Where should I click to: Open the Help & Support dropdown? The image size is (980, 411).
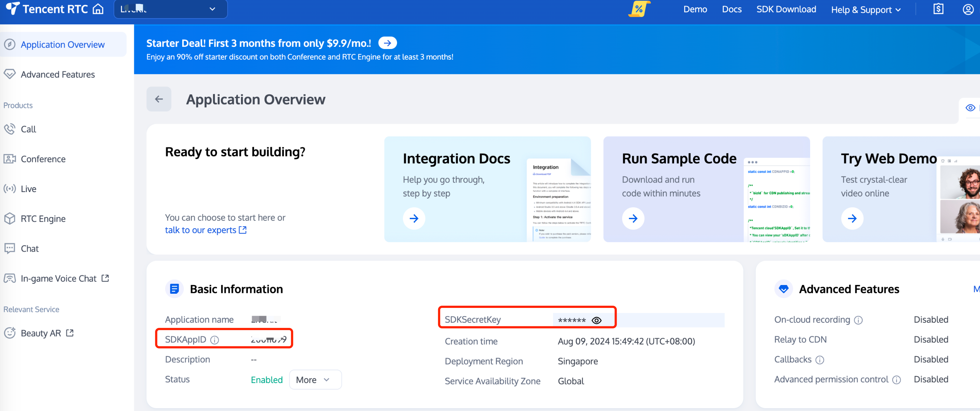pos(866,10)
